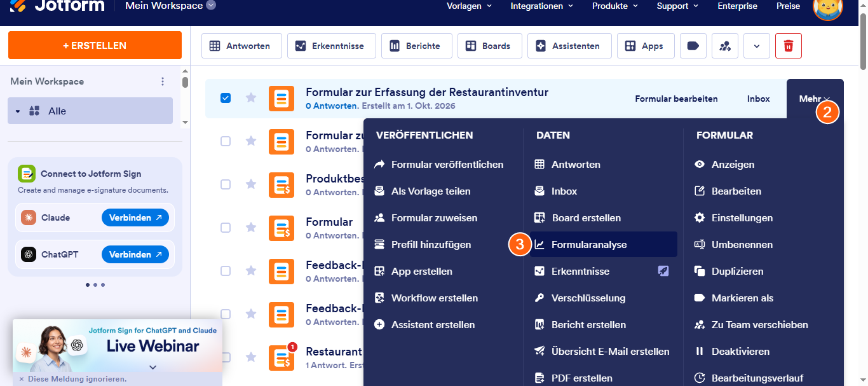Click the form icon with notification badge 1

coord(281,357)
